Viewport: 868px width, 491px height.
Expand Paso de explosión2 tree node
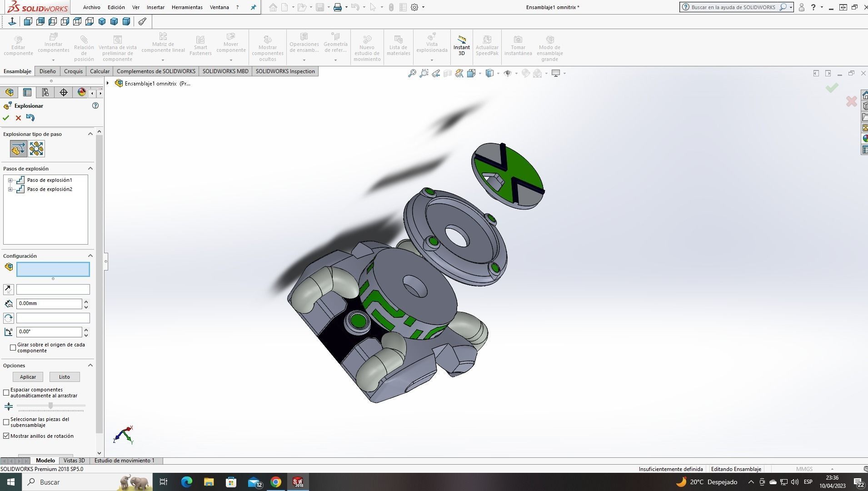(x=10, y=189)
